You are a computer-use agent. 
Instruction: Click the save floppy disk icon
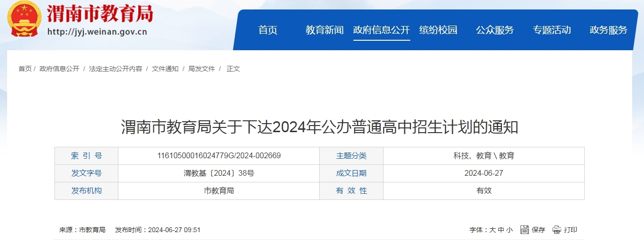click(x=525, y=230)
